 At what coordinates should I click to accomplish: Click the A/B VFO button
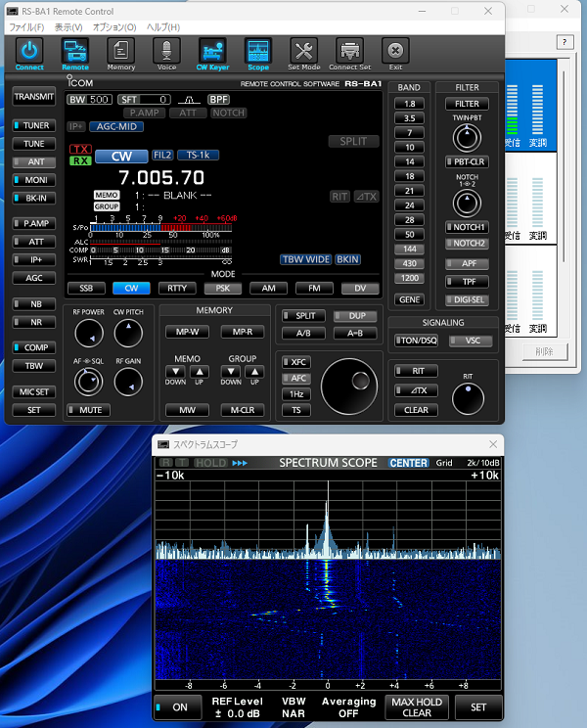pos(303,334)
